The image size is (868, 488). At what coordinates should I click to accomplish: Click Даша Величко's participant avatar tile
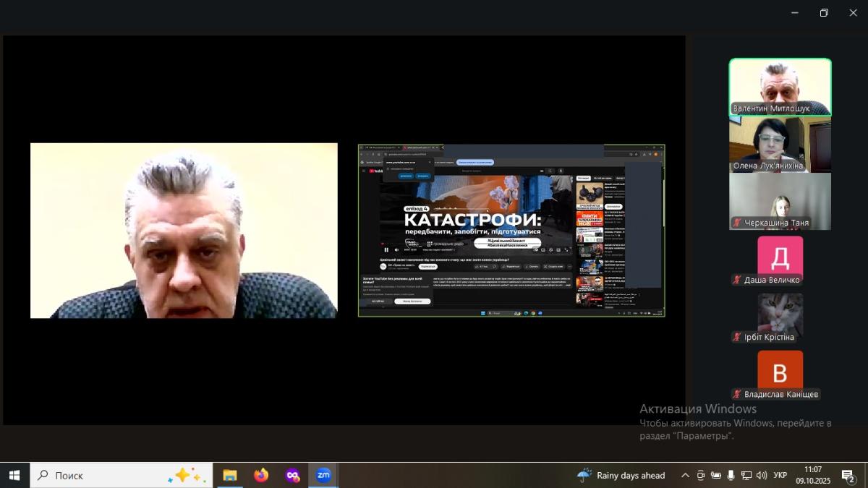pos(780,257)
